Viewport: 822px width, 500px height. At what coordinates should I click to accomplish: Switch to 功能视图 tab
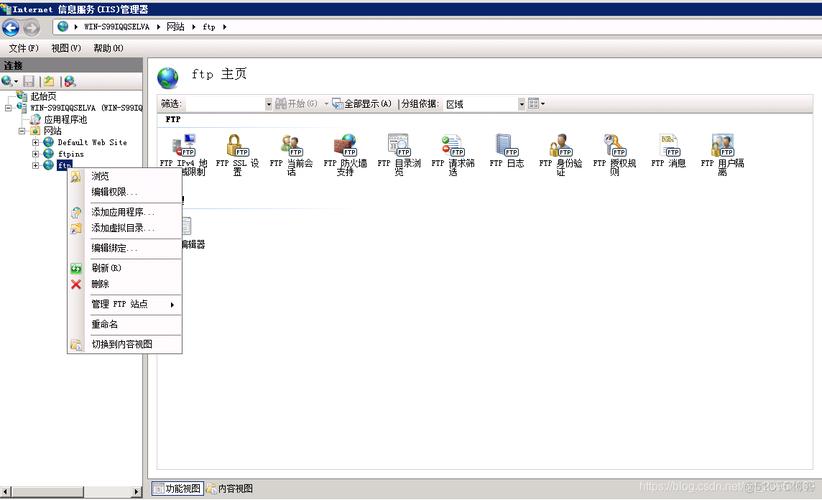click(x=177, y=488)
